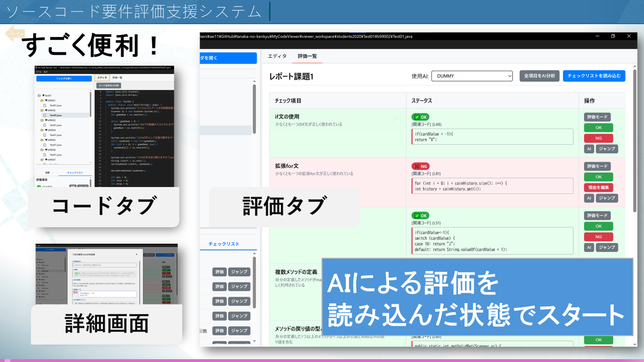
Task: Click red NG badge in 拡張for文 row
Action: (x=420, y=166)
